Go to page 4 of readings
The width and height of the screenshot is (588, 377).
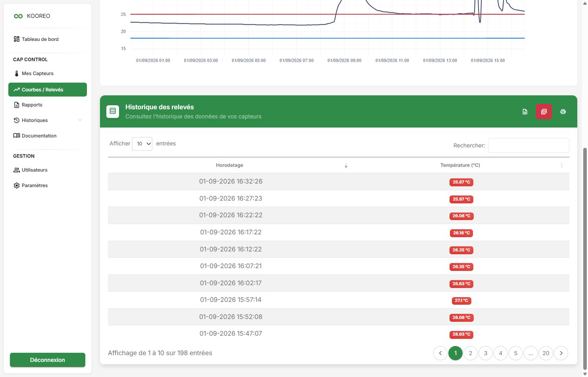[x=501, y=353]
